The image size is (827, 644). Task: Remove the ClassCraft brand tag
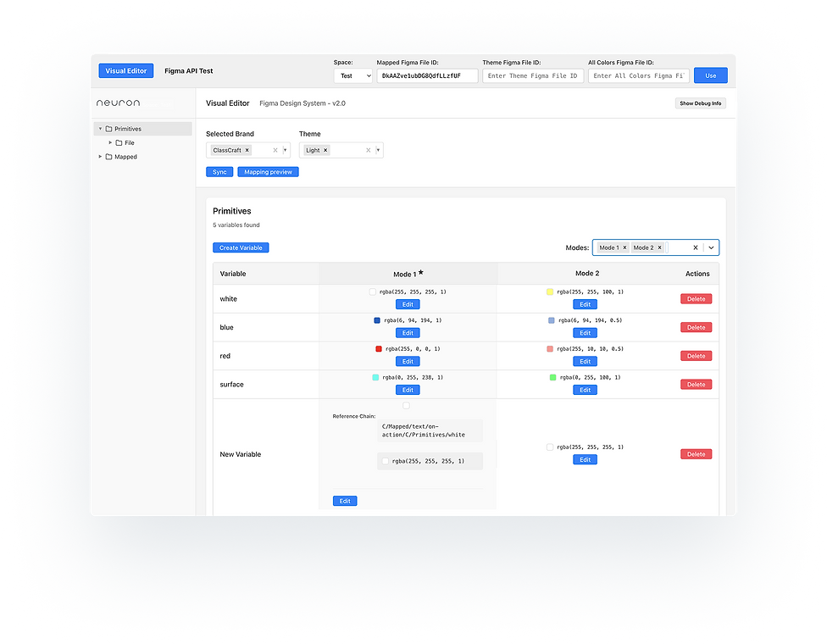pyautogui.click(x=247, y=150)
